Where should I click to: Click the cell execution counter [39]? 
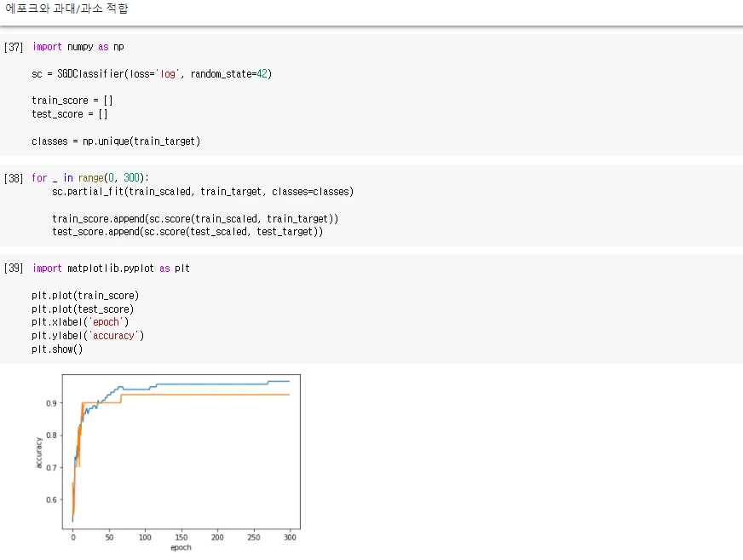point(14,268)
